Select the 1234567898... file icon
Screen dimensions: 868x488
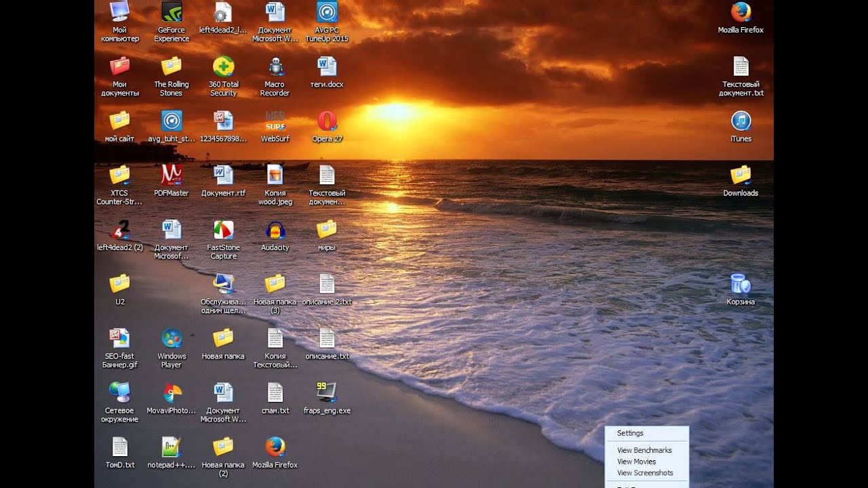223,127
